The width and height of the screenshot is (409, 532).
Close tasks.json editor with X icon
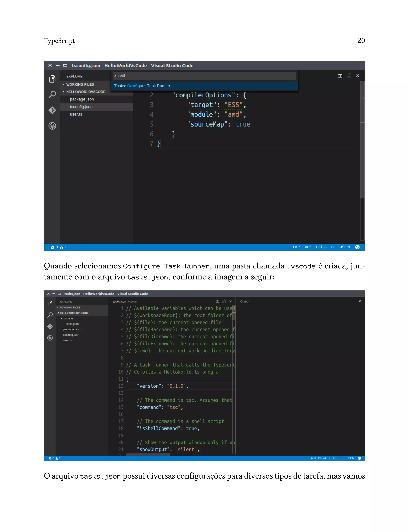pyautogui.click(x=230, y=301)
